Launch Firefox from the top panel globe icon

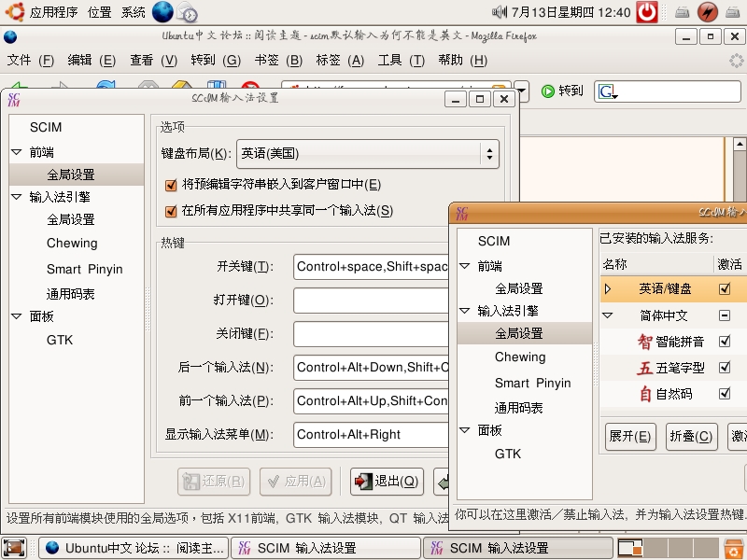[162, 12]
